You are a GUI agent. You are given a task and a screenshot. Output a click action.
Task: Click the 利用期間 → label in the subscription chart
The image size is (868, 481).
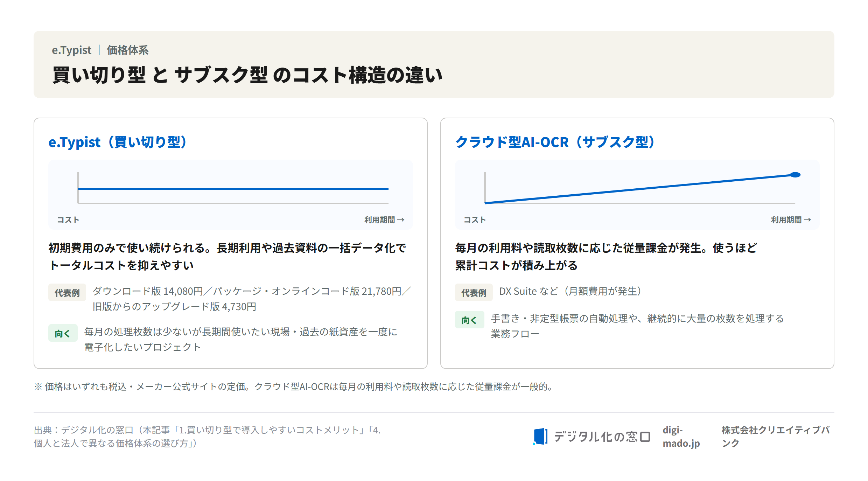click(791, 220)
